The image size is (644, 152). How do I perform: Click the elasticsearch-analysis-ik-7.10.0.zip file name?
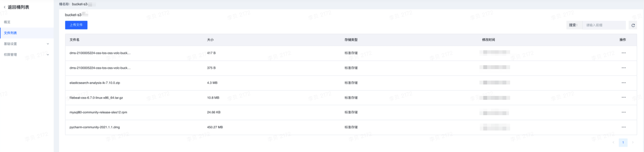coord(95,83)
